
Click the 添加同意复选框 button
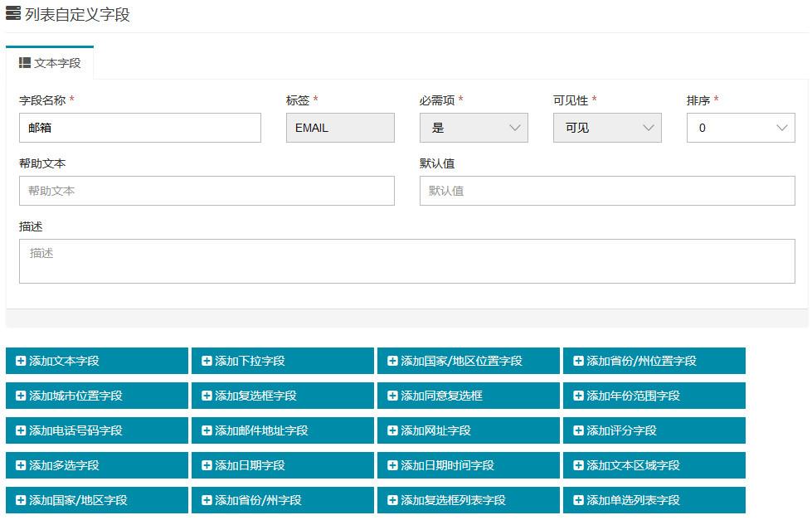pyautogui.click(x=469, y=396)
